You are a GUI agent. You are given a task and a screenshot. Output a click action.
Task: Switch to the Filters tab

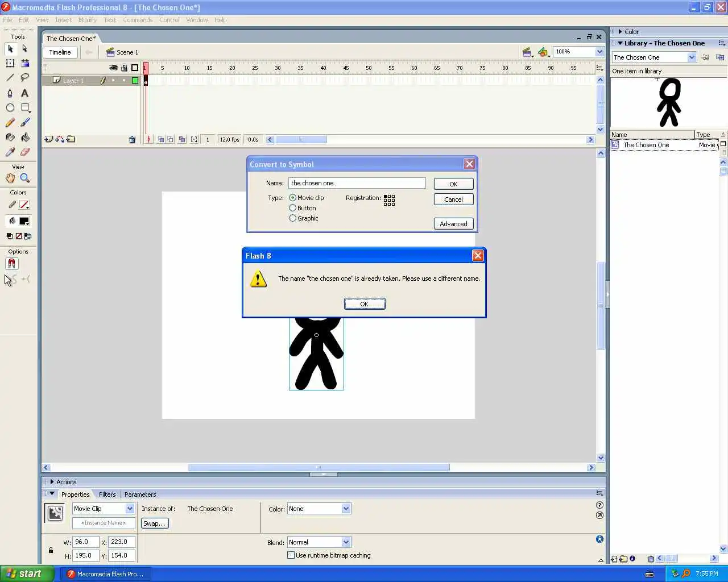(107, 494)
